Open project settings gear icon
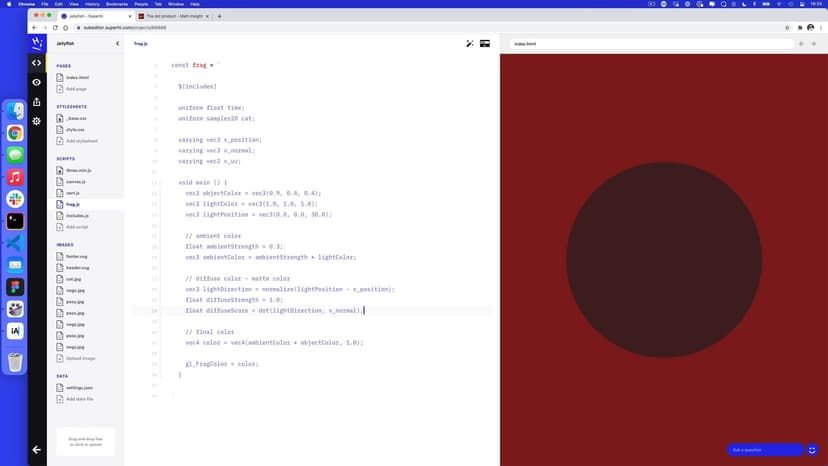Screen dimensions: 828x466 (x=37, y=121)
